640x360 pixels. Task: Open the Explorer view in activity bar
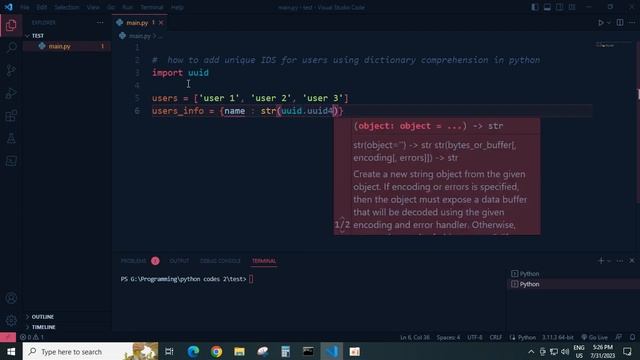[11, 25]
